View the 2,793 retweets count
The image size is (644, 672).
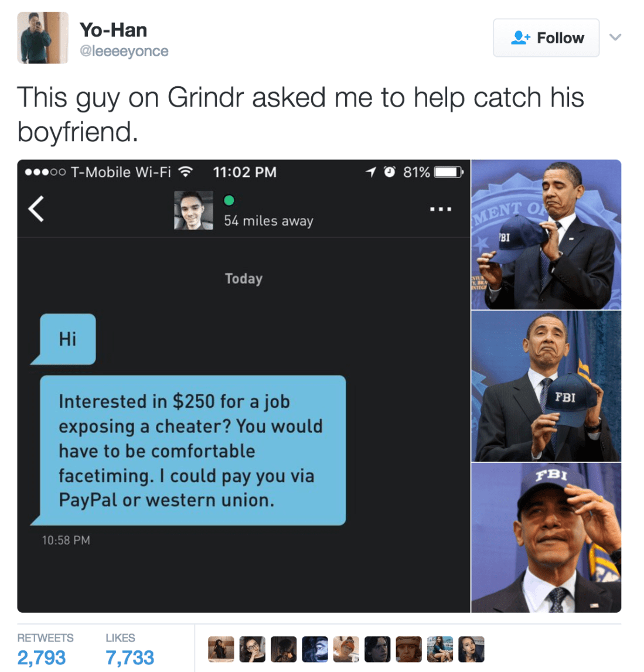42,657
